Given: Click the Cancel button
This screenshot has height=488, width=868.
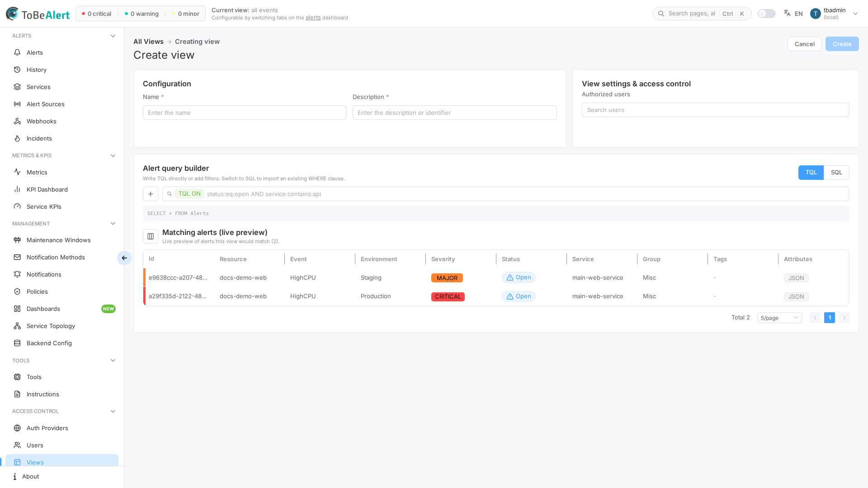Looking at the screenshot, I should point(804,44).
